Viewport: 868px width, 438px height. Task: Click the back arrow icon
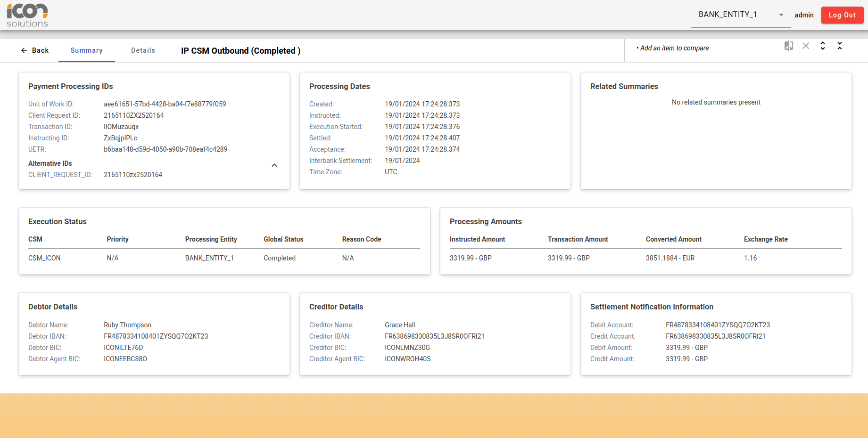click(x=24, y=50)
